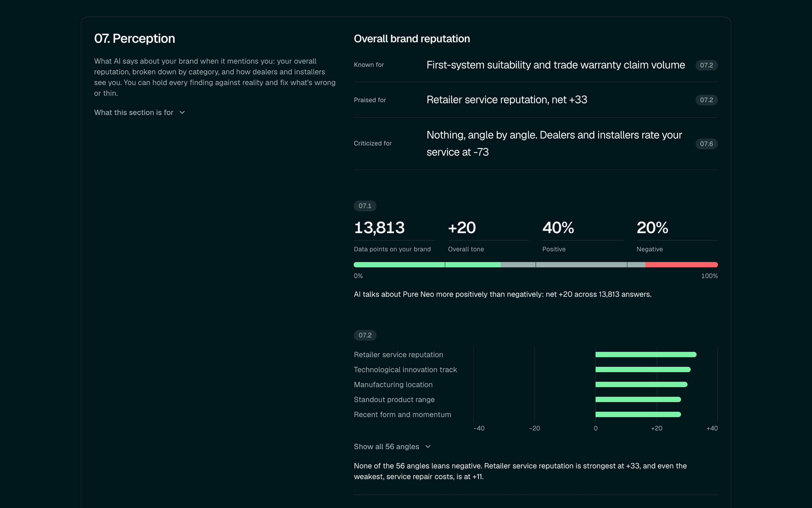Select the 'Technological innovation track' bar

click(643, 369)
